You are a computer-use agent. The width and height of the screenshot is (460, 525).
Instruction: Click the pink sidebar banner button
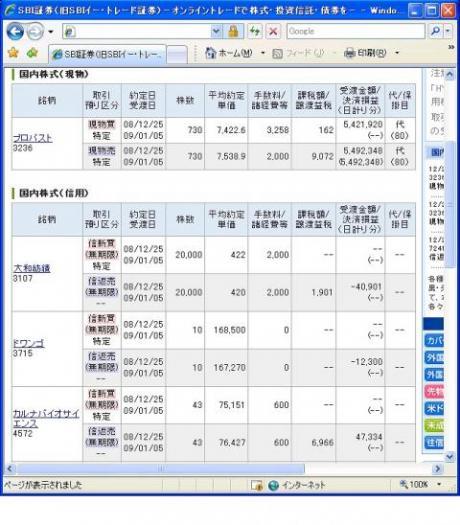(434, 391)
